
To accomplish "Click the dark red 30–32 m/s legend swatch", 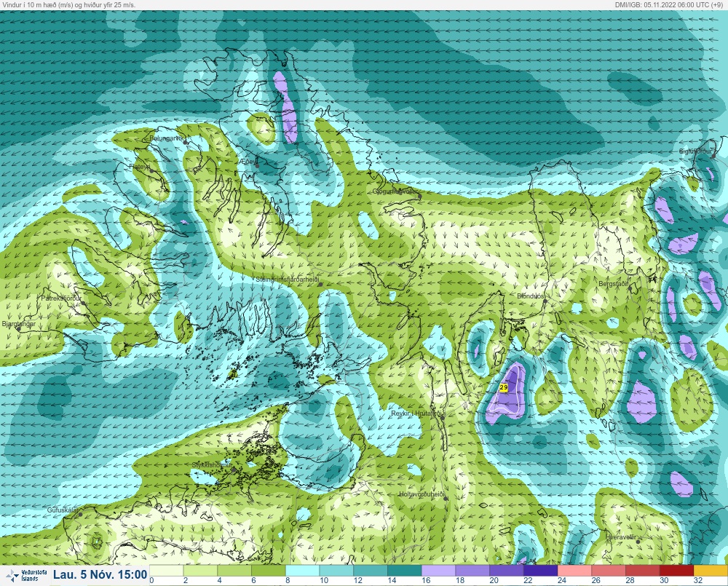I will point(677,570).
